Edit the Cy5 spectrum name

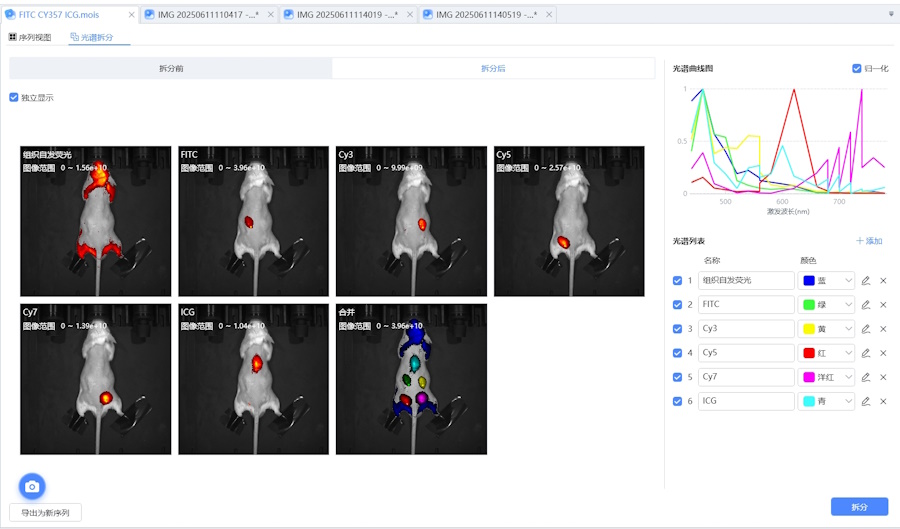coord(746,353)
